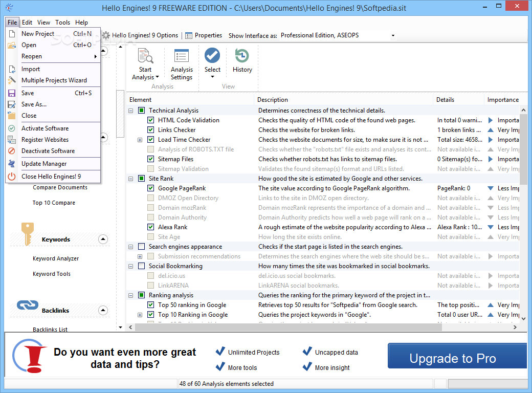The image size is (532, 393).
Task: Click the red exclamation logo in upgrade banner
Action: (30, 356)
